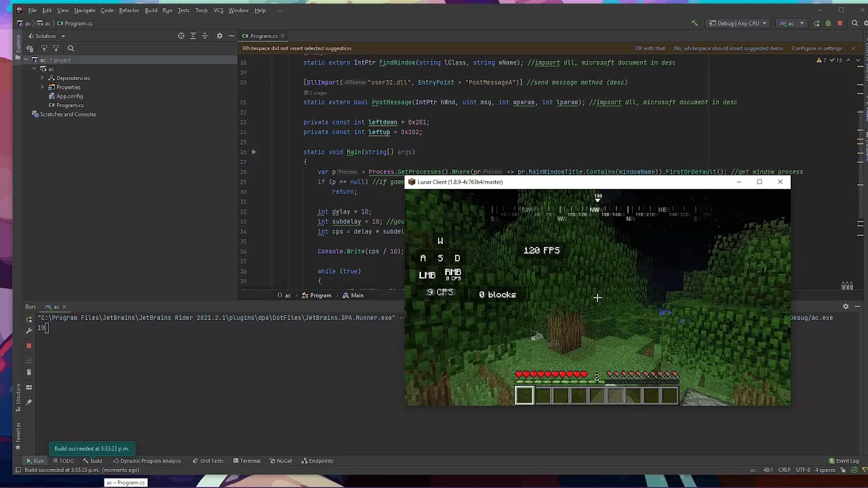Viewport: 868px width, 488px height.
Task: Open Dynamic Program Analysis tool window
Action: [x=146, y=461]
